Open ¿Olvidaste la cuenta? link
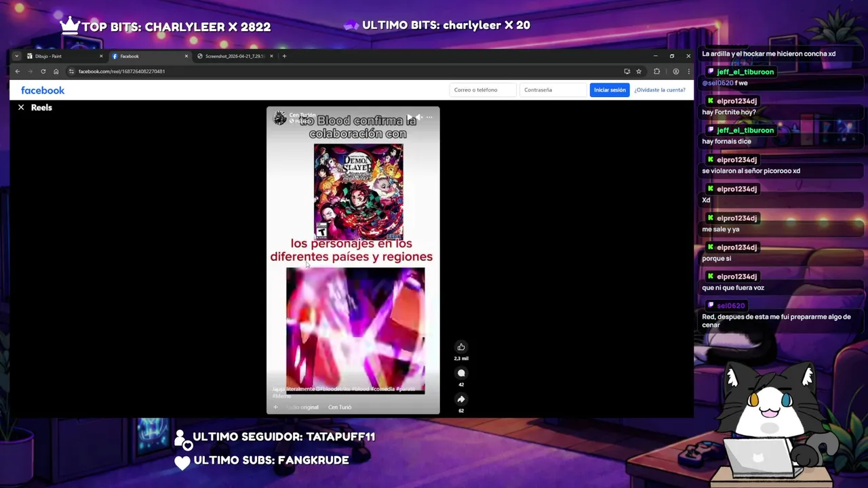Viewport: 868px width, 488px height. (x=660, y=89)
